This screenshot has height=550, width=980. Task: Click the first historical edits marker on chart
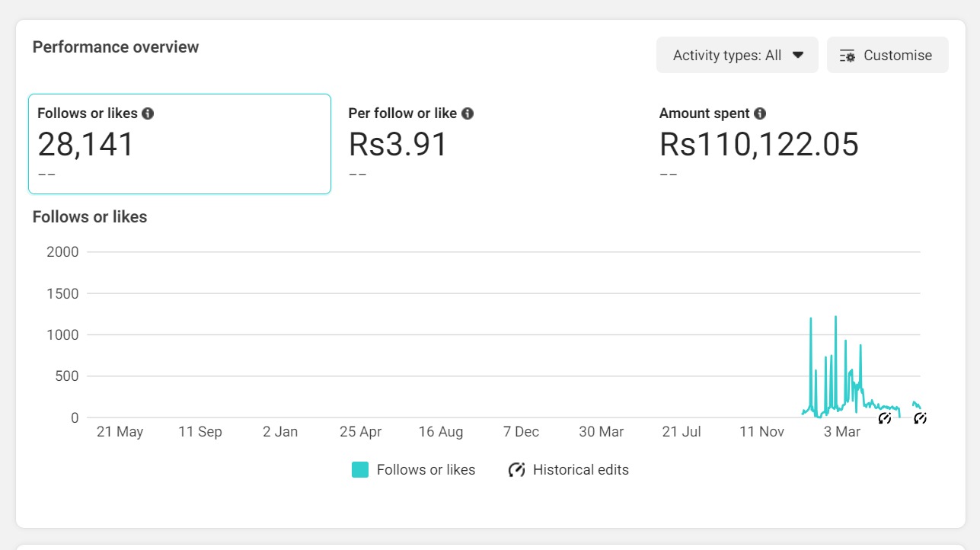click(884, 417)
